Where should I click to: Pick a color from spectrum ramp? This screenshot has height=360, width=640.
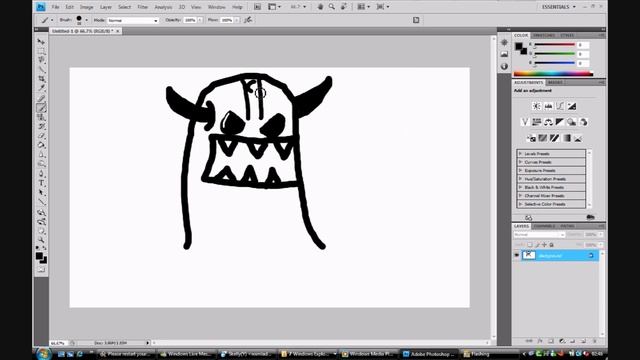[x=553, y=74]
